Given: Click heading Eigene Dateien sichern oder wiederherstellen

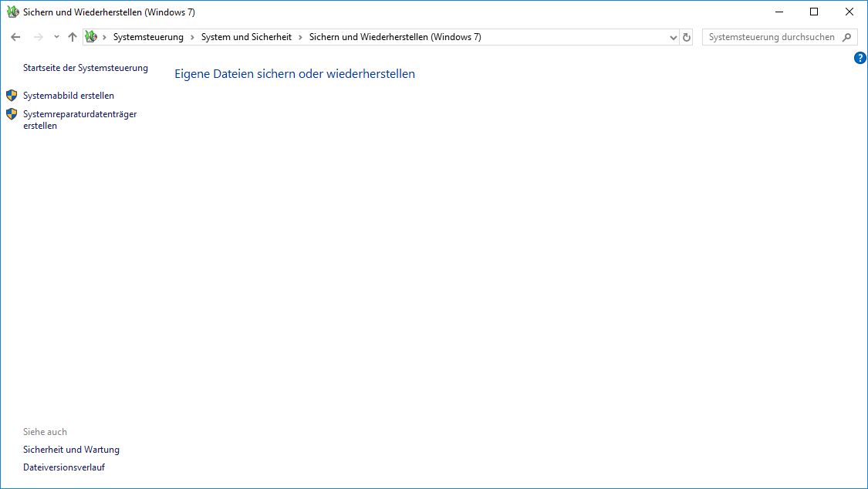Looking at the screenshot, I should coord(295,74).
